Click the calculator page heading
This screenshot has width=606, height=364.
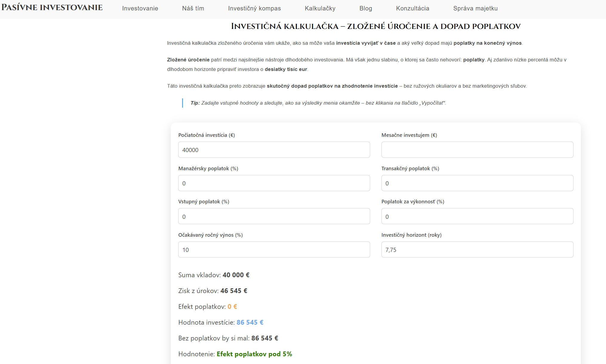coord(376,26)
